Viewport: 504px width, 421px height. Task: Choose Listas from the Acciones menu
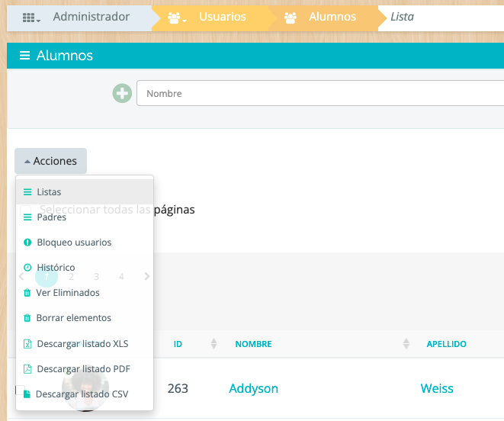85,191
